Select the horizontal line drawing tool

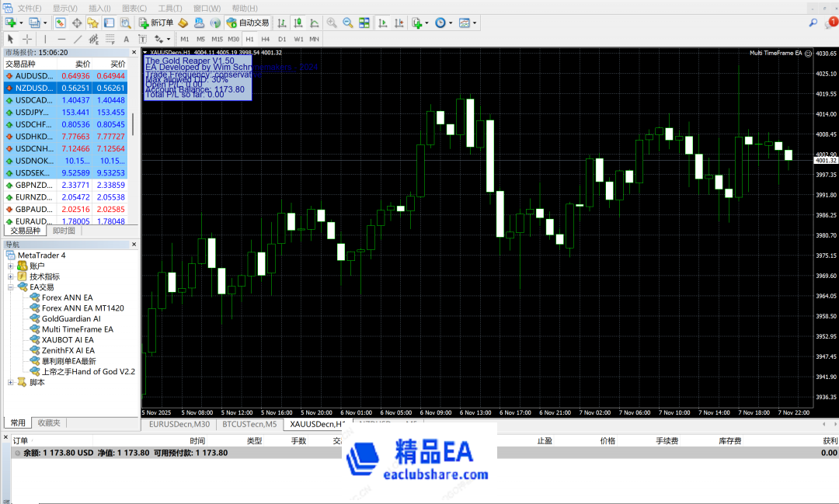click(x=61, y=39)
